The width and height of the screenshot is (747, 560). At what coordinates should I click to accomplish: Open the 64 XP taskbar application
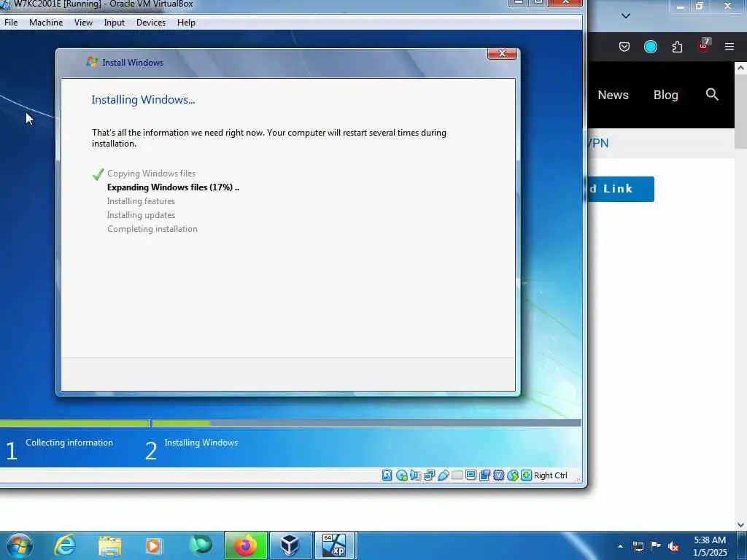[x=335, y=545]
